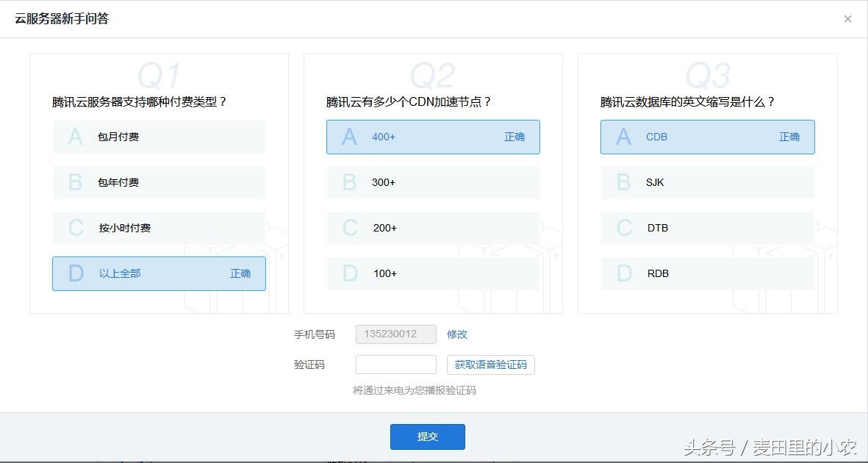The width and height of the screenshot is (868, 463).
Task: Select answer D RDB for Q3
Action: pos(707,273)
